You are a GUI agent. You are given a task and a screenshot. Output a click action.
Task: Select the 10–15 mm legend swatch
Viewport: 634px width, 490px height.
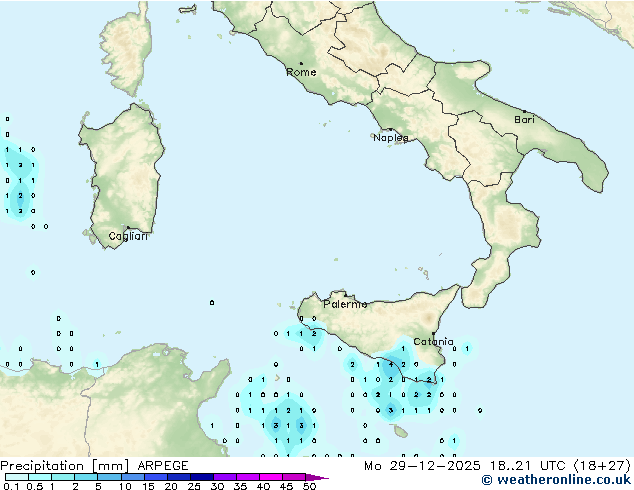[x=133, y=477]
